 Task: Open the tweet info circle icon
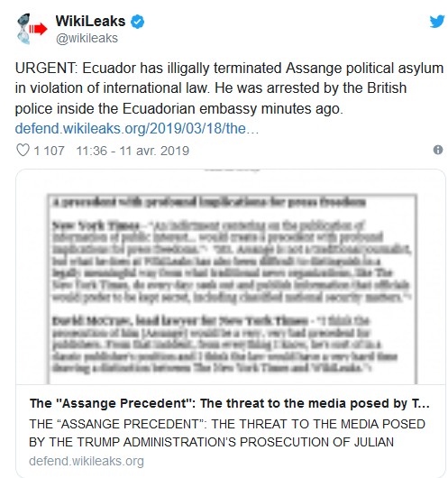pos(438,150)
